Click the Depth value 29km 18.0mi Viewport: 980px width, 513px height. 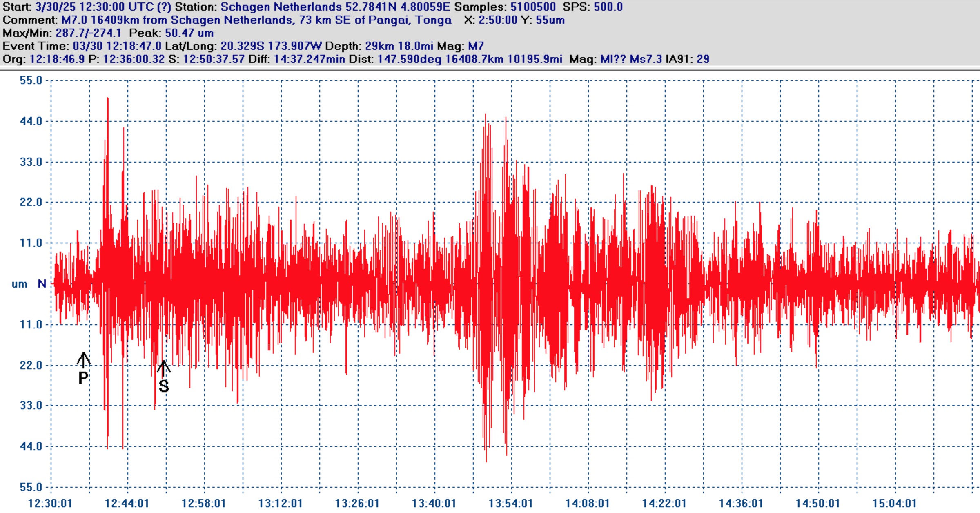point(399,46)
